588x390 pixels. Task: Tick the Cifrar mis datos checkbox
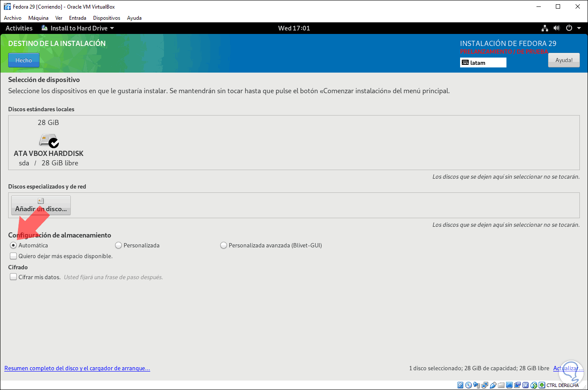(13, 277)
